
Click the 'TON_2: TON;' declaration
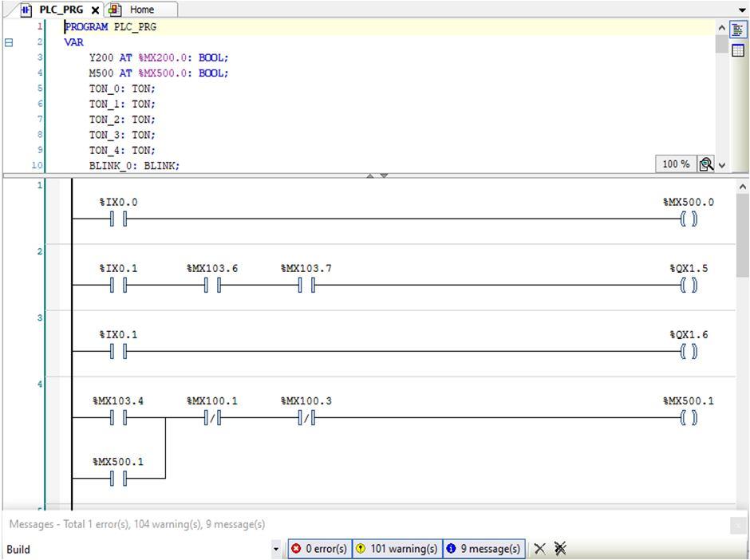point(122,119)
